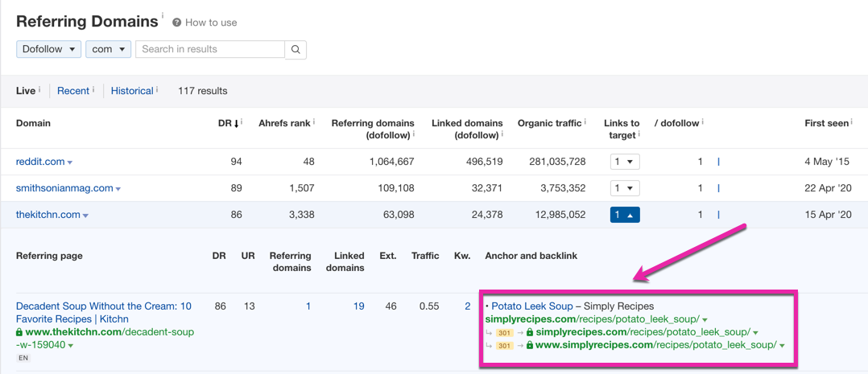The width and height of the screenshot is (868, 374).
Task: Open Links to target dropdown for smithsonianmag.com
Action: pos(625,189)
